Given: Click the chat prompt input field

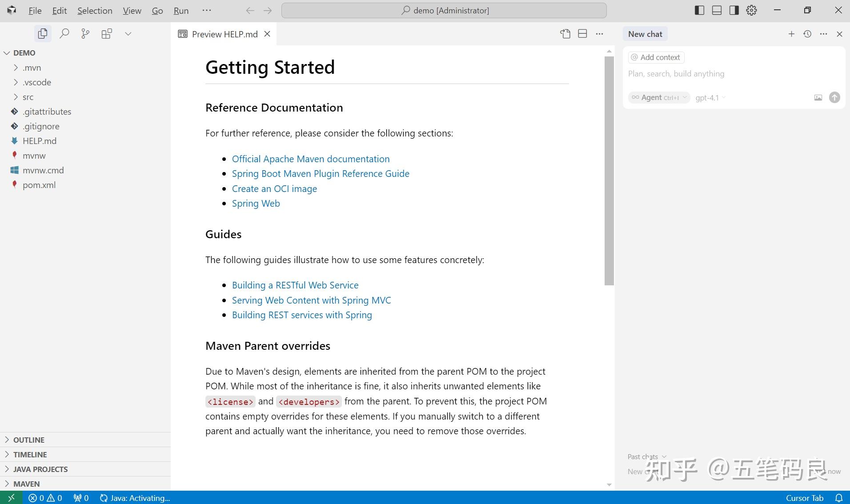Looking at the screenshot, I should point(734,74).
